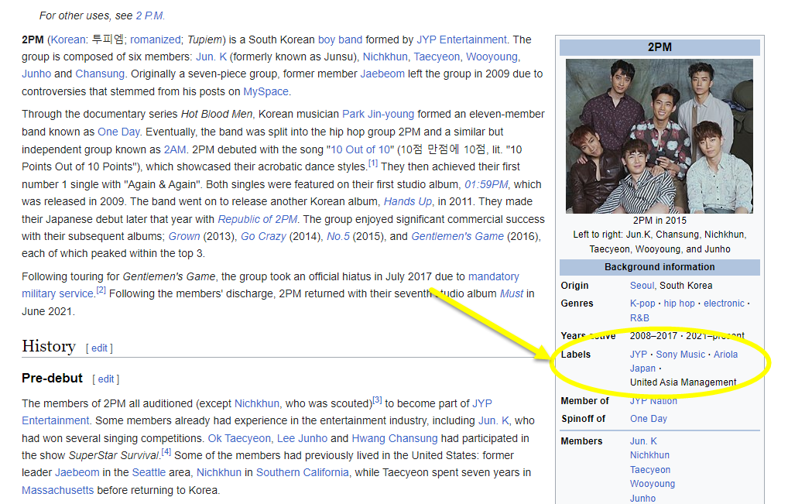Screen dimensions: 812x504
Task: Open the MySpace link
Action: coord(266,91)
